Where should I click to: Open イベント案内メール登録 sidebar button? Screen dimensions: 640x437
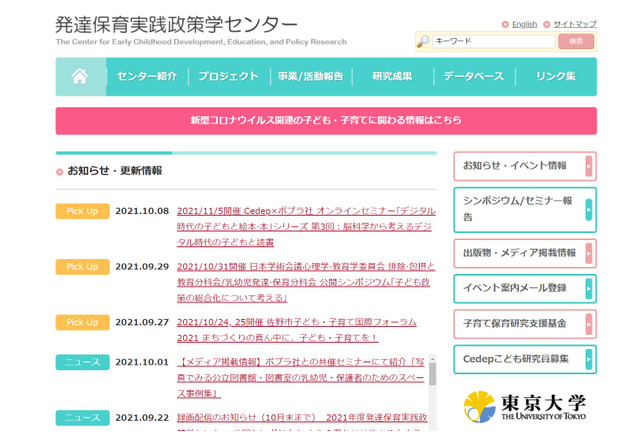tap(525, 288)
